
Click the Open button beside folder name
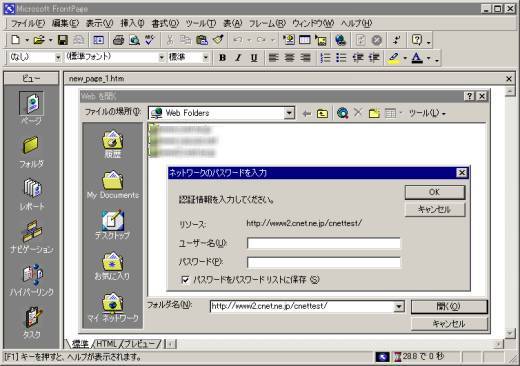tap(449, 307)
